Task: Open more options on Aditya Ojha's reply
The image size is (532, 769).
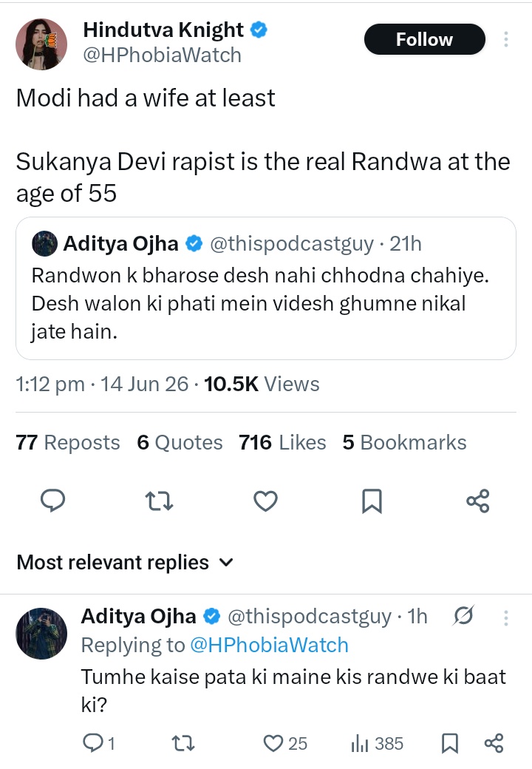Action: click(x=505, y=617)
